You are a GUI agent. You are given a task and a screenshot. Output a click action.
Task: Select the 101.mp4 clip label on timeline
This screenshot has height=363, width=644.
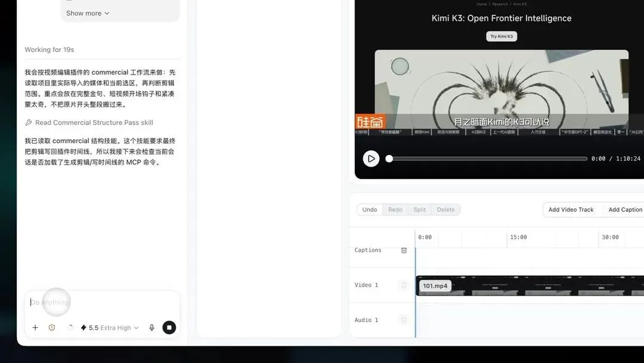tap(435, 286)
